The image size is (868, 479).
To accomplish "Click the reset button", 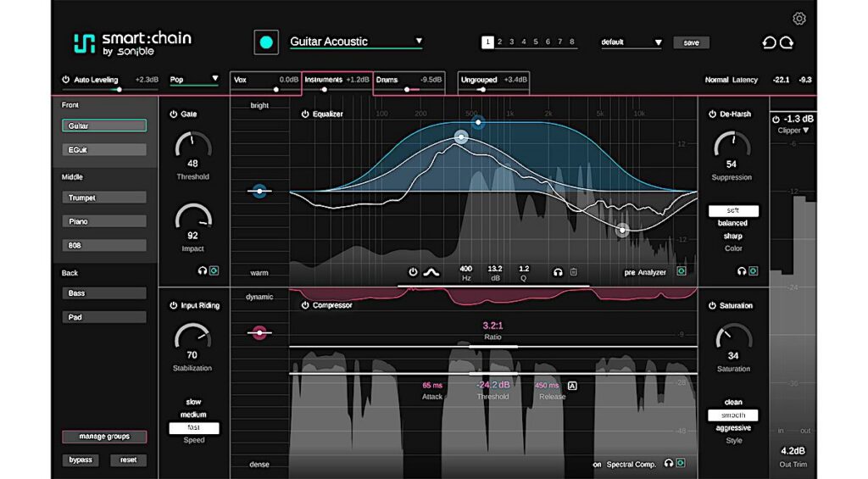I will pyautogui.click(x=129, y=460).
